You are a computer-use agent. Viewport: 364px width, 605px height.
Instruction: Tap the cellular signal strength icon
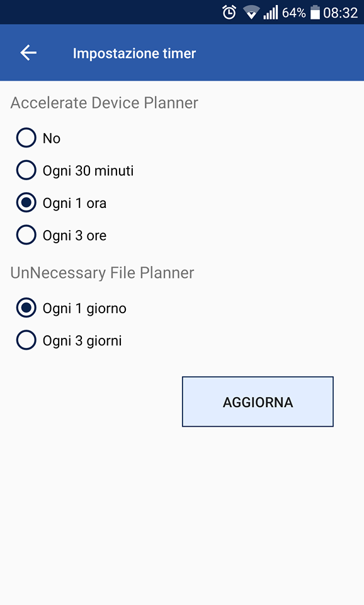[271, 13]
